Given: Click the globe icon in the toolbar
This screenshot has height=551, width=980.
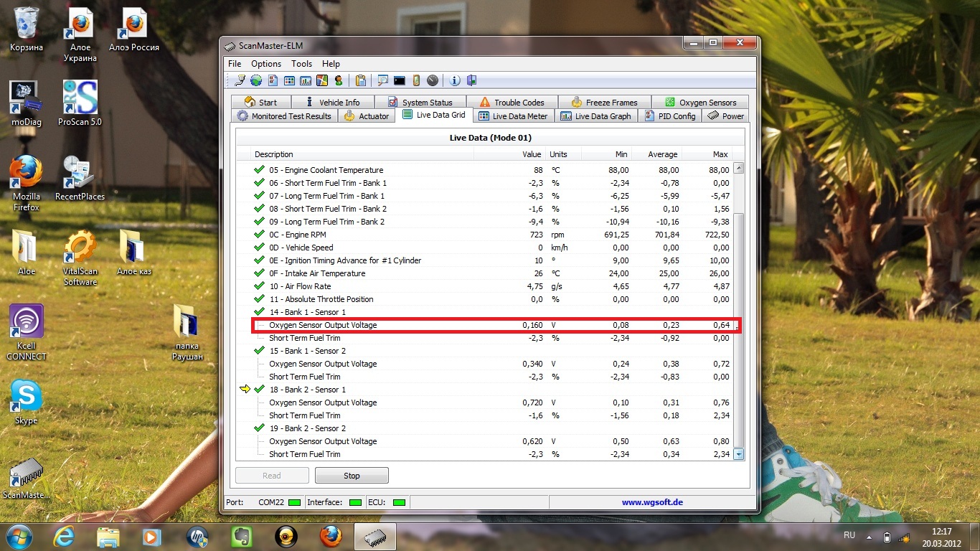Looking at the screenshot, I should [x=255, y=80].
